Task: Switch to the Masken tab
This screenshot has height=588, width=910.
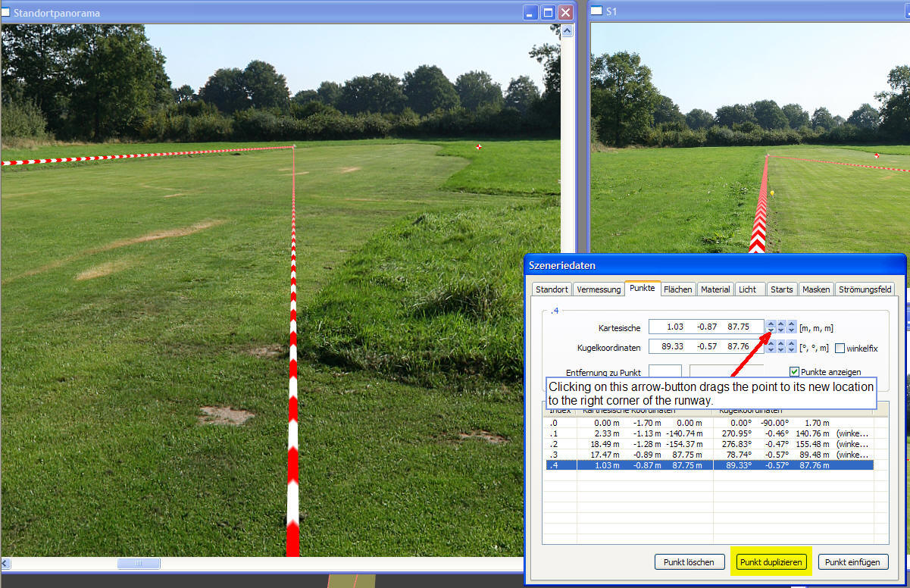Action: (x=816, y=289)
